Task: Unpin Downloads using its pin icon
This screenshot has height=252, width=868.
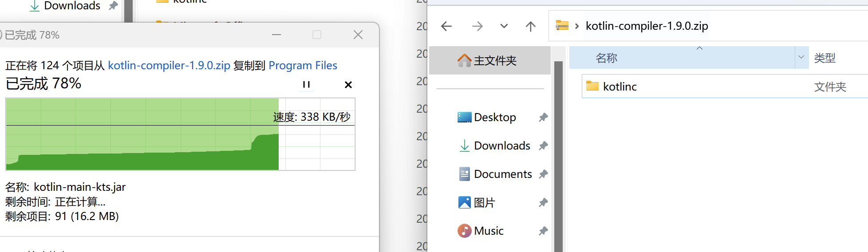Action: pyautogui.click(x=543, y=146)
